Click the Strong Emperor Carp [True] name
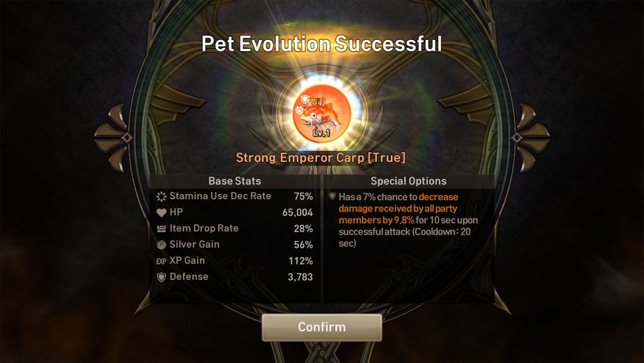 point(321,158)
